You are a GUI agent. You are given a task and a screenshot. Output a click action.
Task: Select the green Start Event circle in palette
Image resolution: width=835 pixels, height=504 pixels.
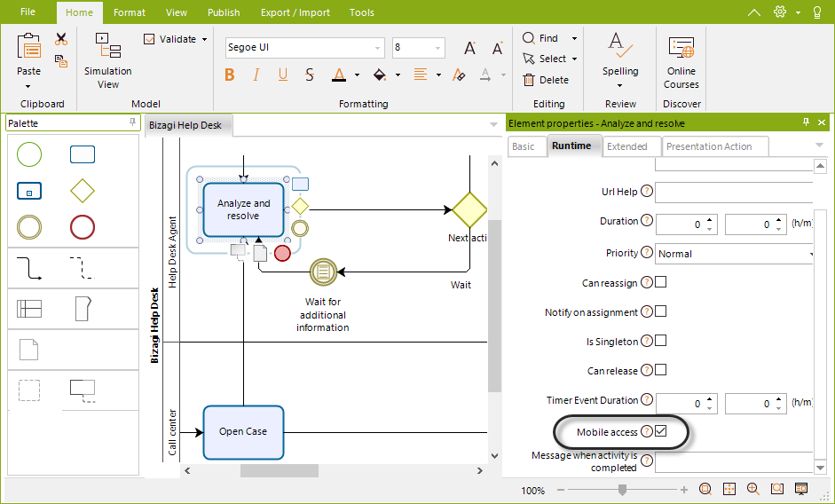[x=29, y=154]
